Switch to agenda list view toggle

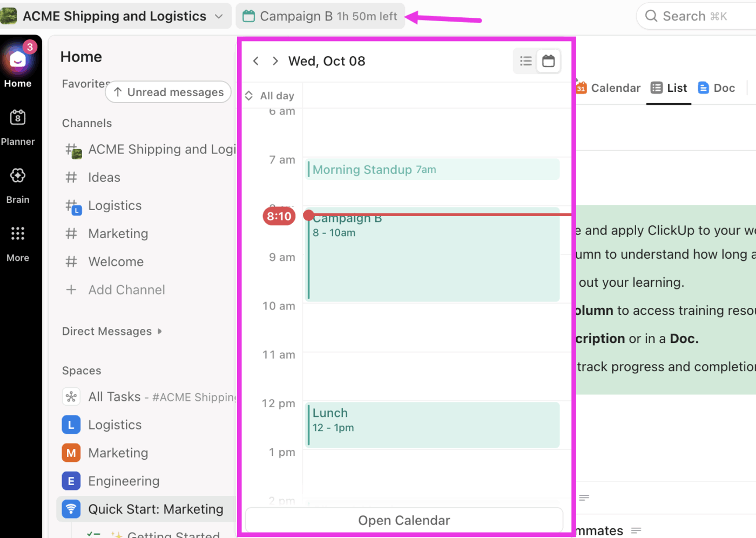pos(526,61)
